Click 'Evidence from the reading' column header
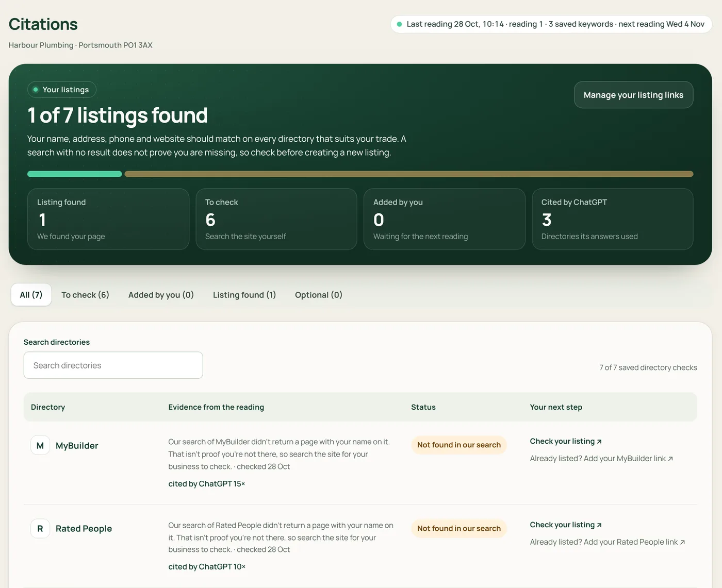Image resolution: width=722 pixels, height=588 pixels. point(216,407)
